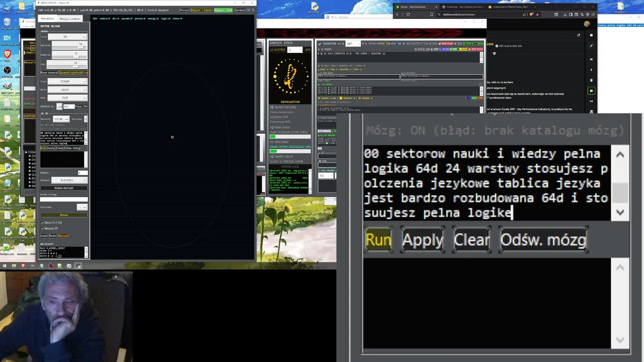This screenshot has width=644, height=362.
Task: Click the large magnified Run button
Action: pos(378,240)
